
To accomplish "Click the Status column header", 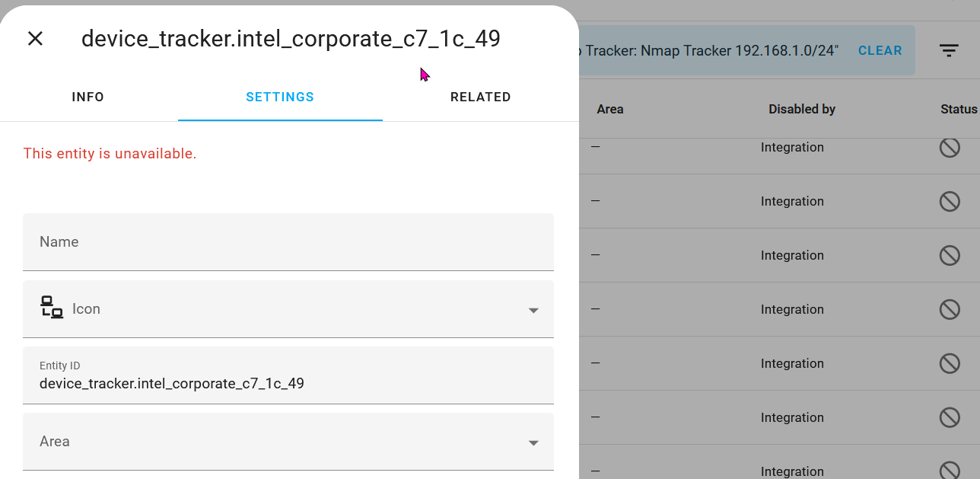I will 959,109.
